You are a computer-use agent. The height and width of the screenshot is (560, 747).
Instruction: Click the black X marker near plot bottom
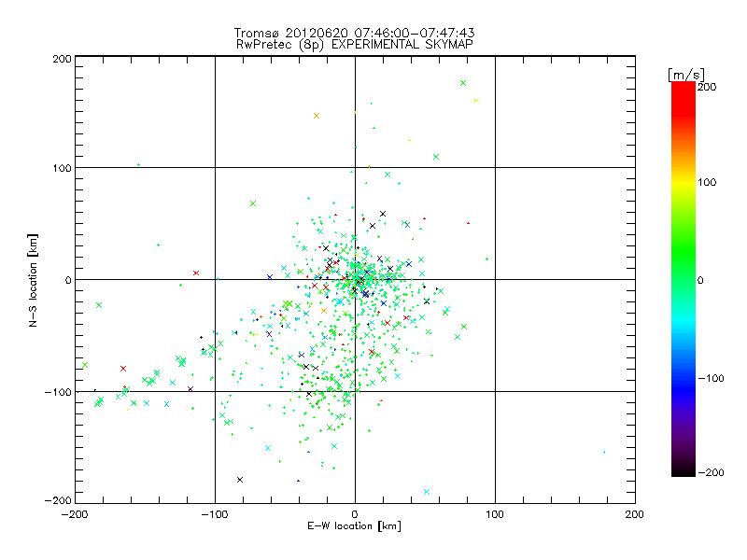[x=240, y=480]
